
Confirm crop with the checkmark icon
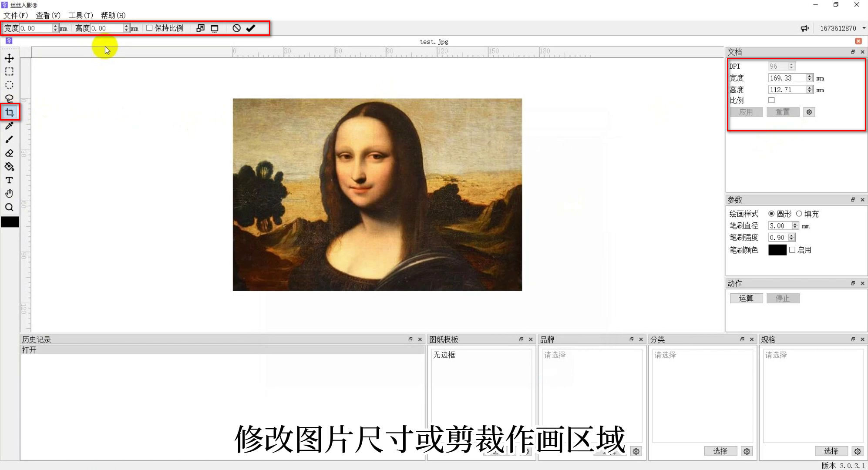(250, 28)
